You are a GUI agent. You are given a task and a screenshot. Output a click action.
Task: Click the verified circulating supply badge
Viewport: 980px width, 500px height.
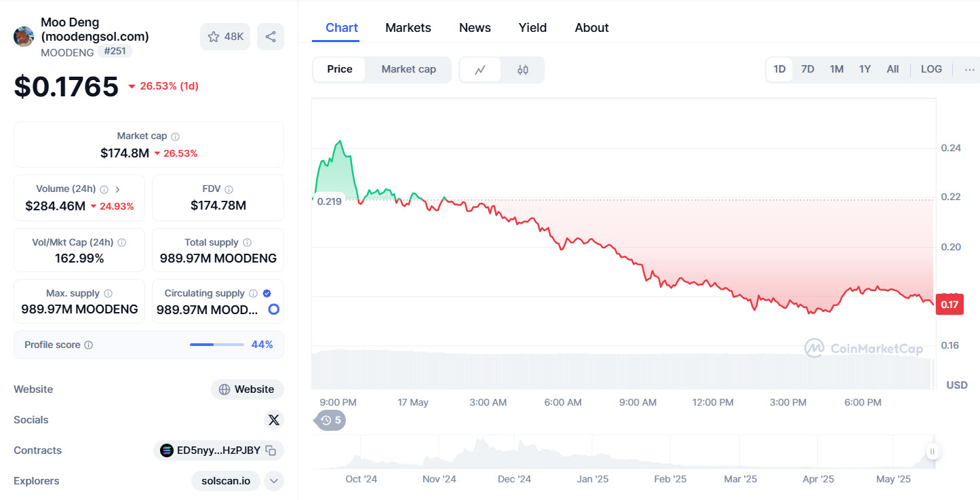(267, 294)
